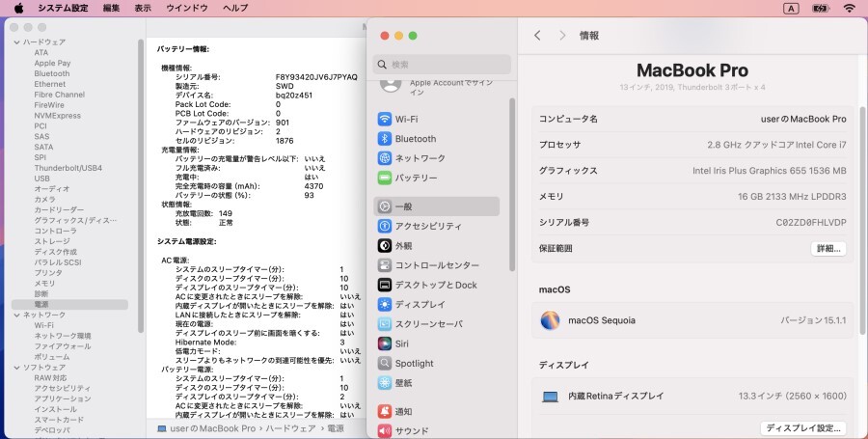Go back with the left chevron
Viewport: 868px width, 439px height.
(537, 36)
